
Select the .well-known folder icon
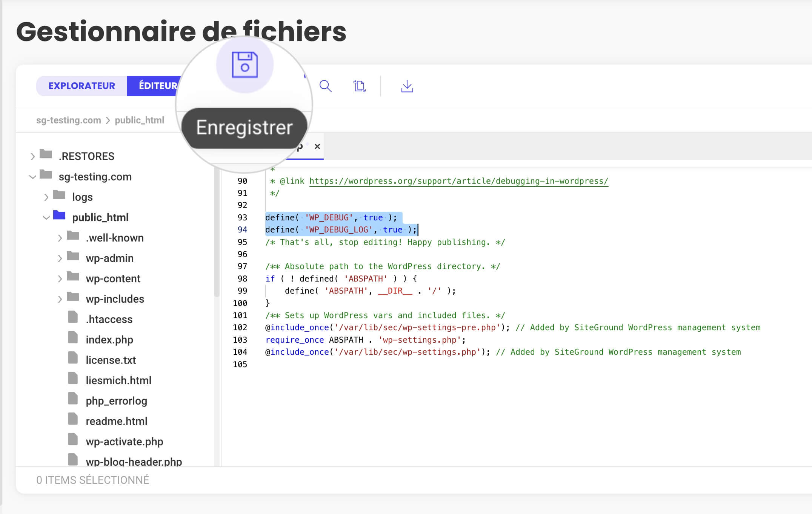[x=73, y=235]
